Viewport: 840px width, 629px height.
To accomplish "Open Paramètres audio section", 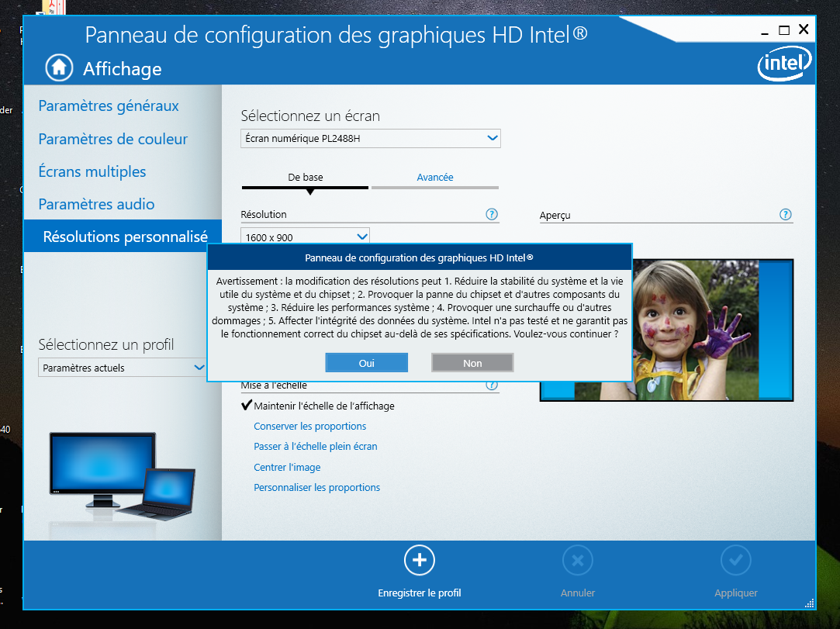I will pos(96,204).
